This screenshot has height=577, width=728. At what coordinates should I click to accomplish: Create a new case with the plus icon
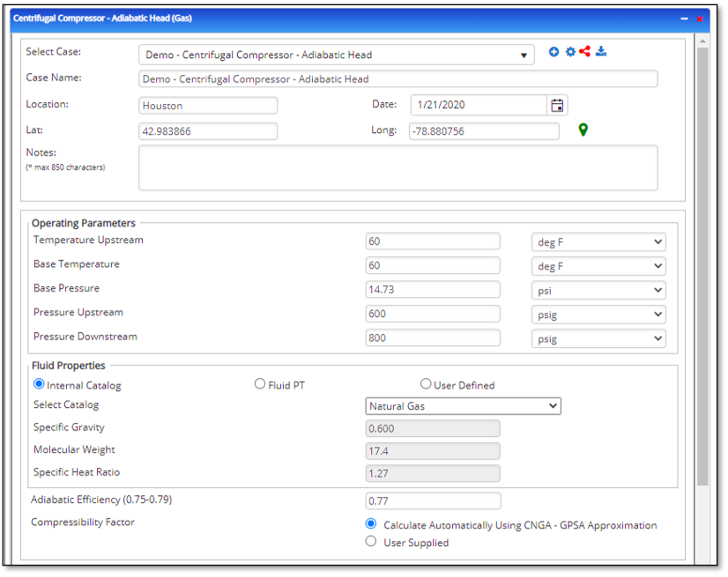(x=553, y=51)
